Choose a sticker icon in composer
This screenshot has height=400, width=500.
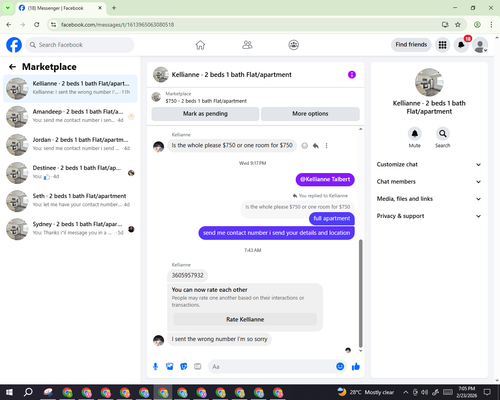(x=184, y=367)
